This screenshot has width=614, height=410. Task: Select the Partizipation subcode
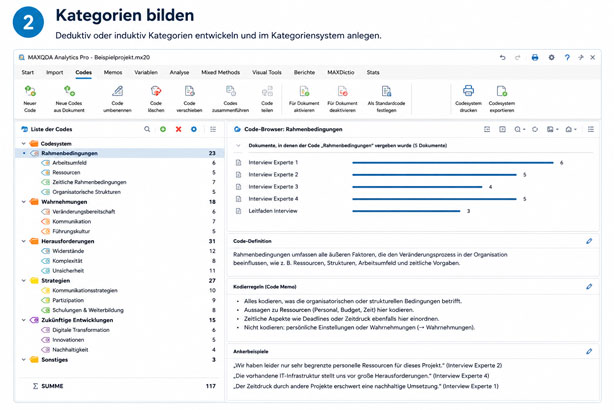(68, 300)
